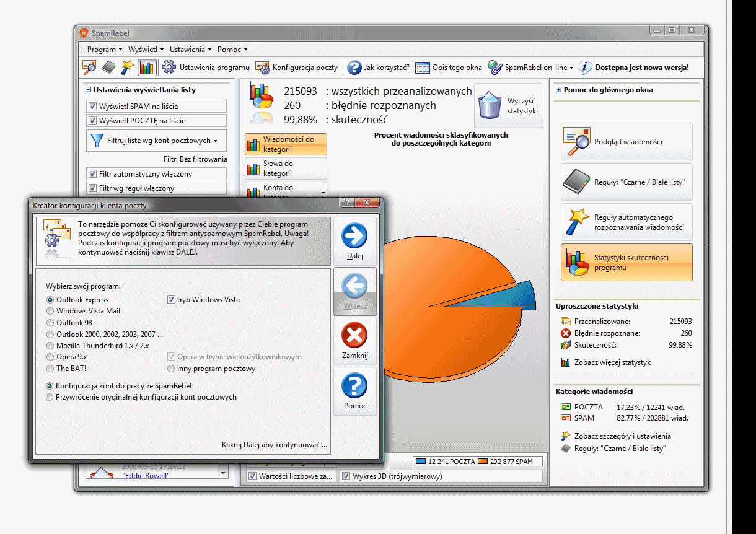
Task: Open the Program menu
Action: [x=104, y=50]
